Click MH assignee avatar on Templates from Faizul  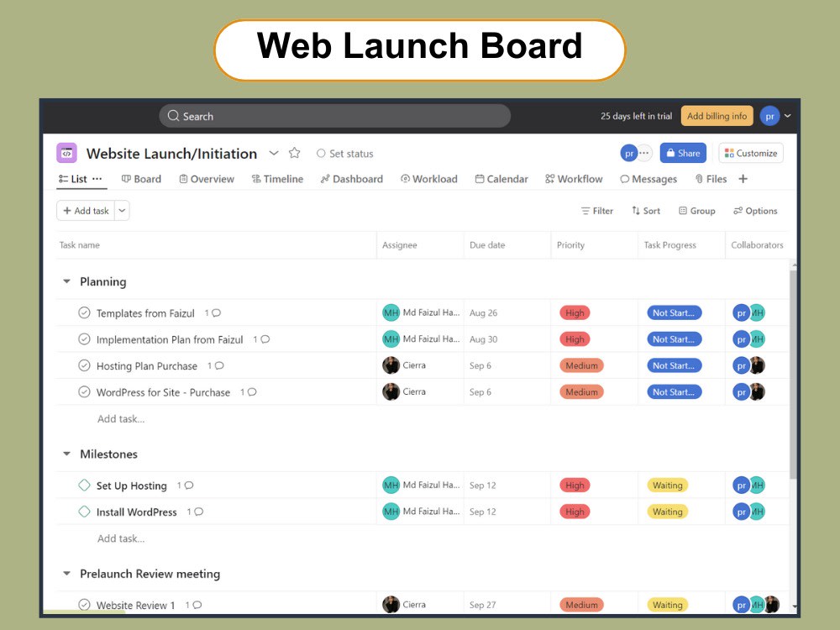(391, 312)
